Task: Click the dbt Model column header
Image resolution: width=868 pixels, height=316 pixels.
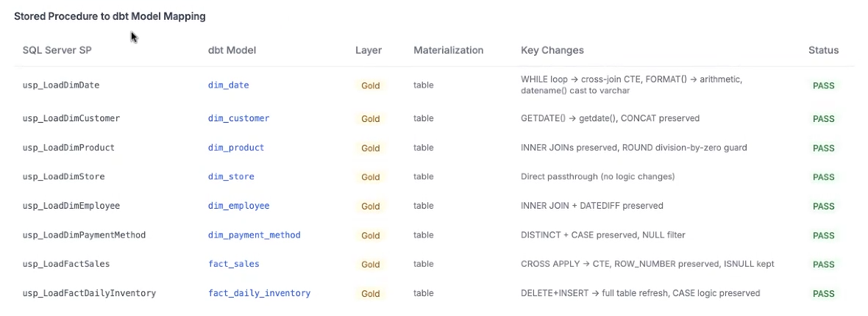Action: tap(232, 50)
